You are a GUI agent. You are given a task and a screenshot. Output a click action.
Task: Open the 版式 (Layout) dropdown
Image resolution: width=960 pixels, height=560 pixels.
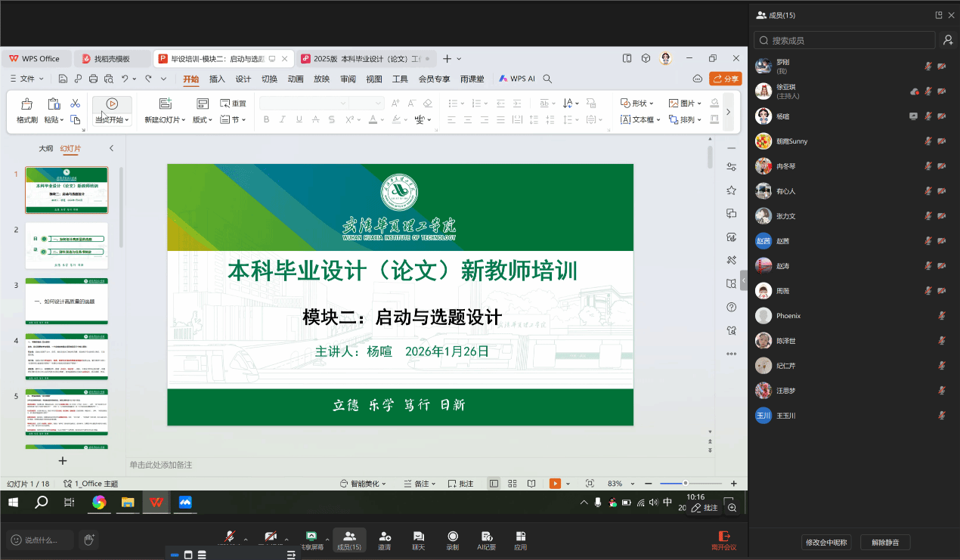(x=201, y=119)
